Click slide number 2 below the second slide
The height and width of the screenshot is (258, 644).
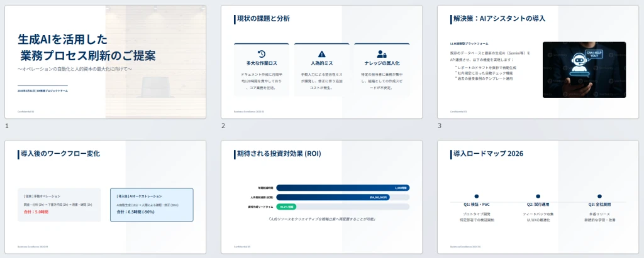tap(223, 126)
